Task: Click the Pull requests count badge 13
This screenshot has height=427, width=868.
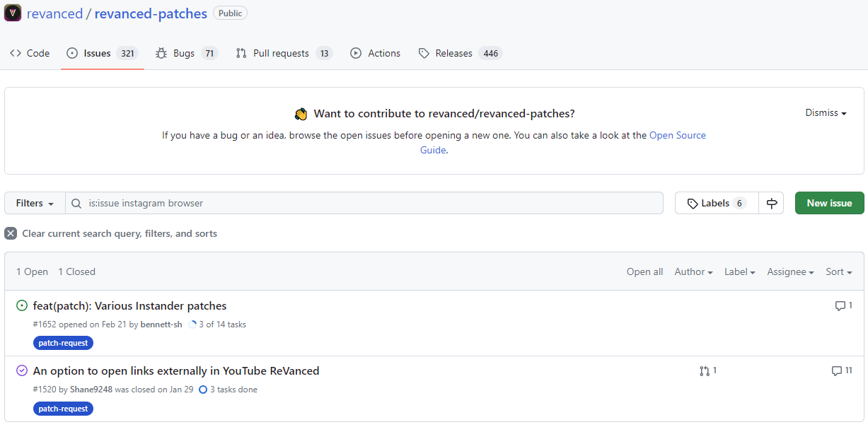Action: coord(324,53)
